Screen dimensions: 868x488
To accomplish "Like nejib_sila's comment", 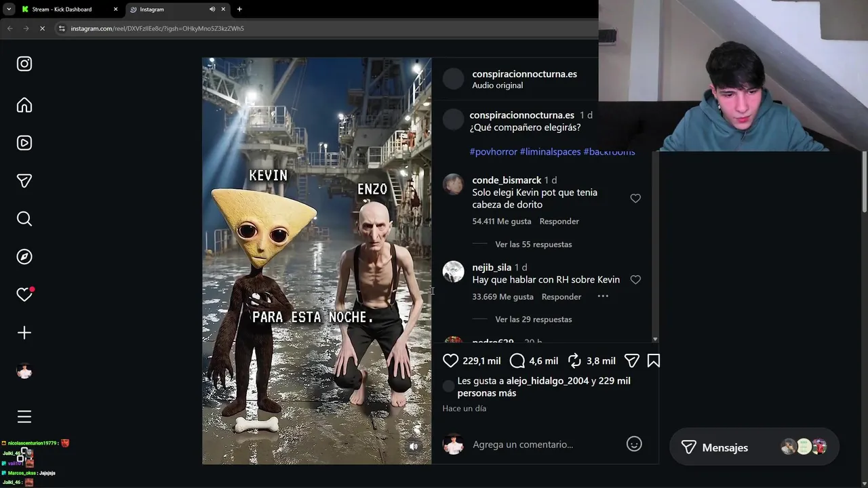I will point(635,280).
